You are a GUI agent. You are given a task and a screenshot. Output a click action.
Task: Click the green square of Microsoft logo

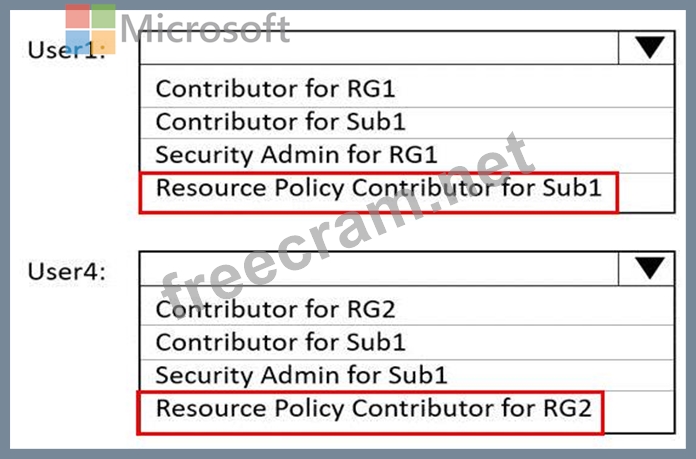(x=103, y=17)
